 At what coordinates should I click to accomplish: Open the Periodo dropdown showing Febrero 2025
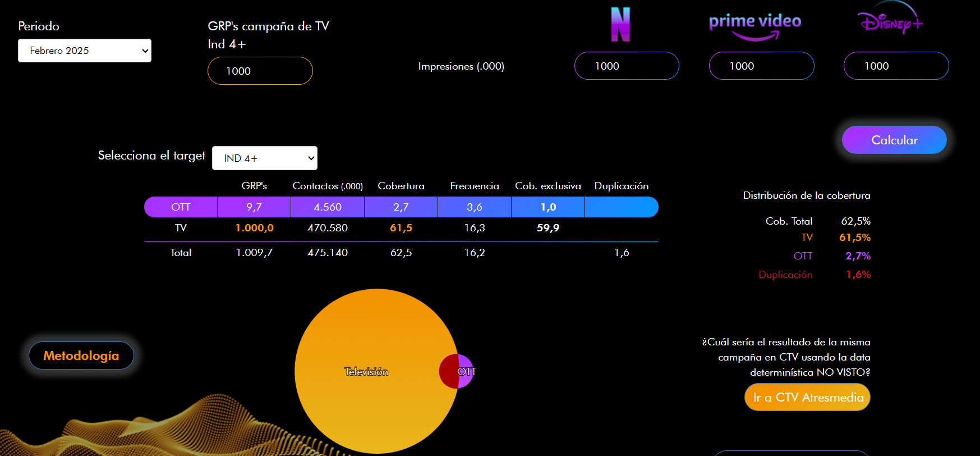click(x=85, y=51)
